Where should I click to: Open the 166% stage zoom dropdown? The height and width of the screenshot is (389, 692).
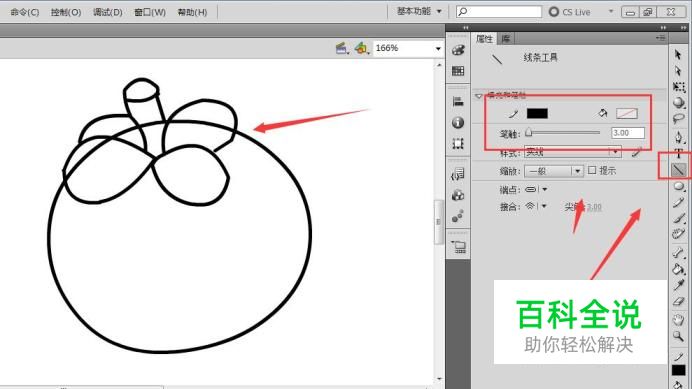click(x=438, y=48)
